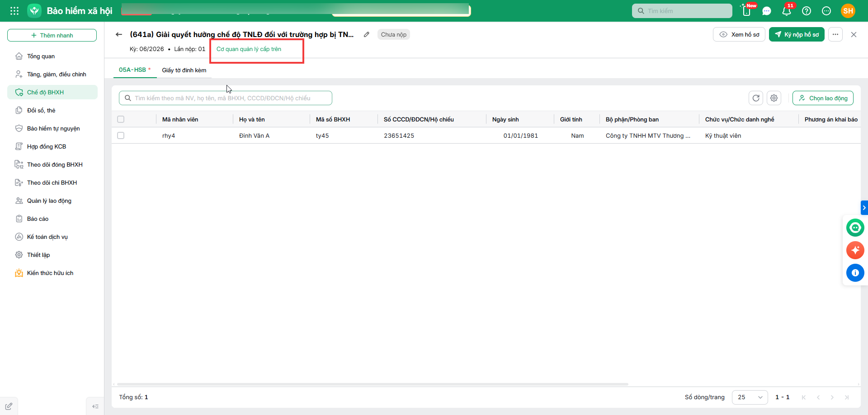868x415 pixels.
Task: Click Cơ quan quản lý cấp trên link
Action: [249, 49]
